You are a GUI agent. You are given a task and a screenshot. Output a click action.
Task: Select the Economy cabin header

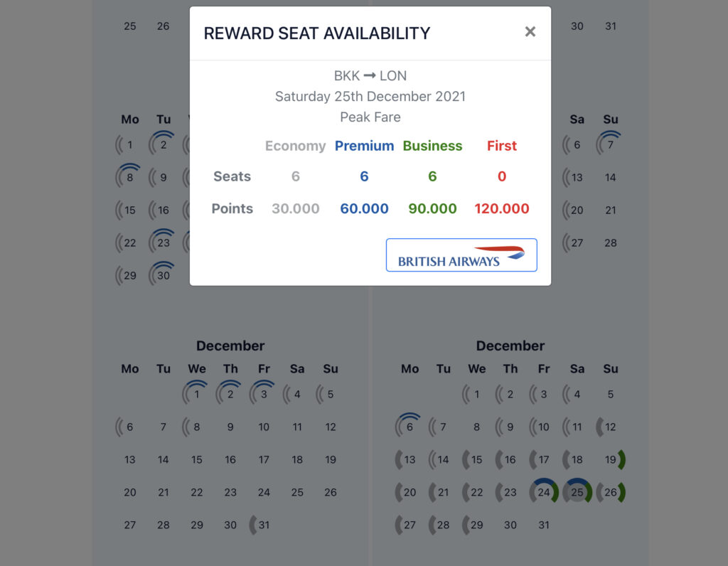[x=295, y=146]
